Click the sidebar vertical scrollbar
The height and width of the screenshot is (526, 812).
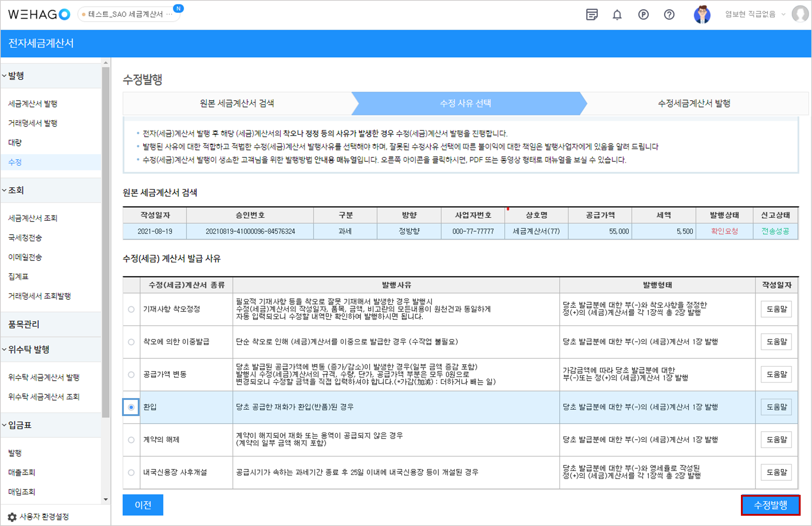pos(106,242)
